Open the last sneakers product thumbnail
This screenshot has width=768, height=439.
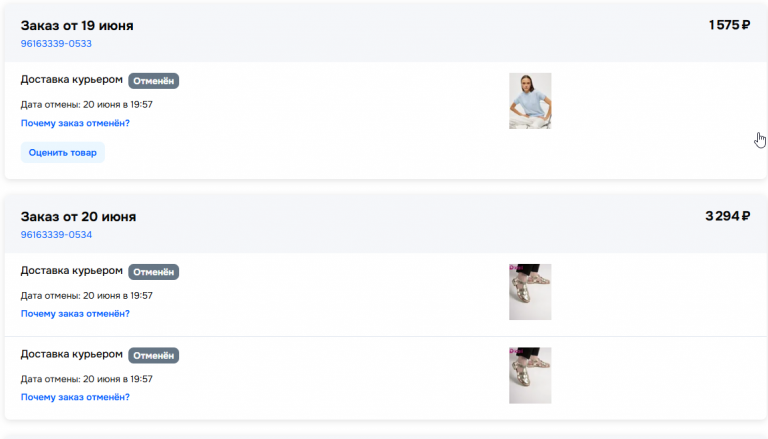(x=530, y=375)
